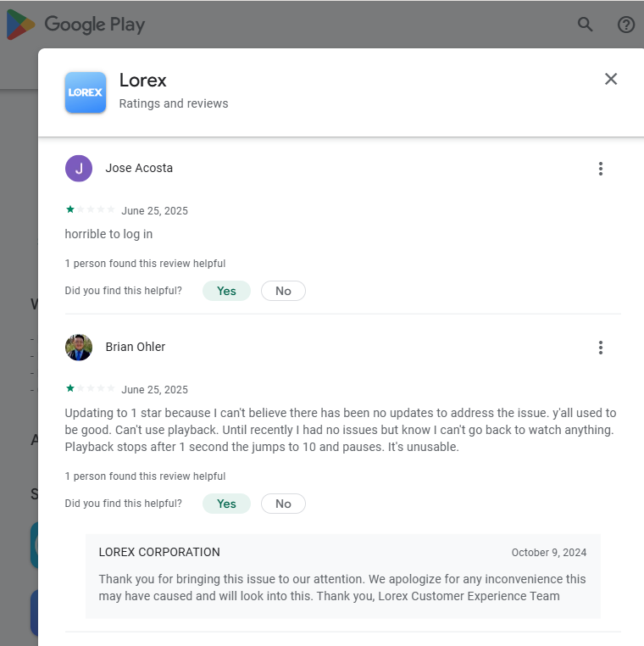Click the name Brian Ohler

(x=136, y=347)
